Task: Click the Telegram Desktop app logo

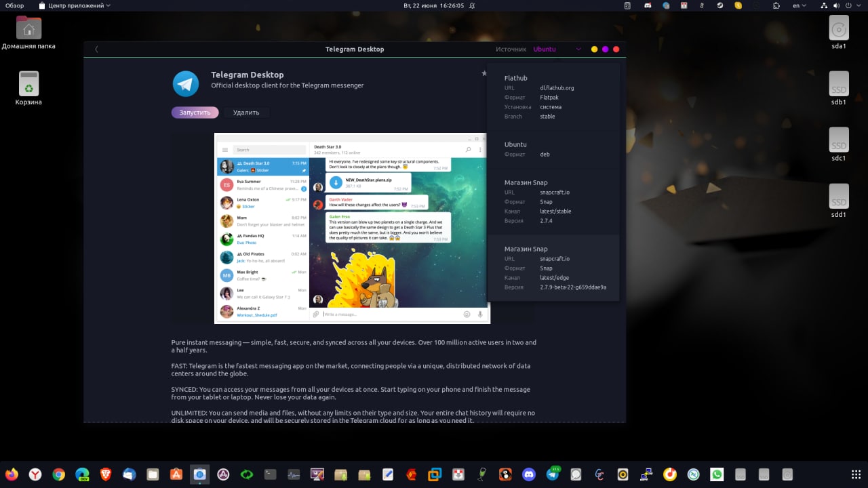Action: (x=185, y=83)
